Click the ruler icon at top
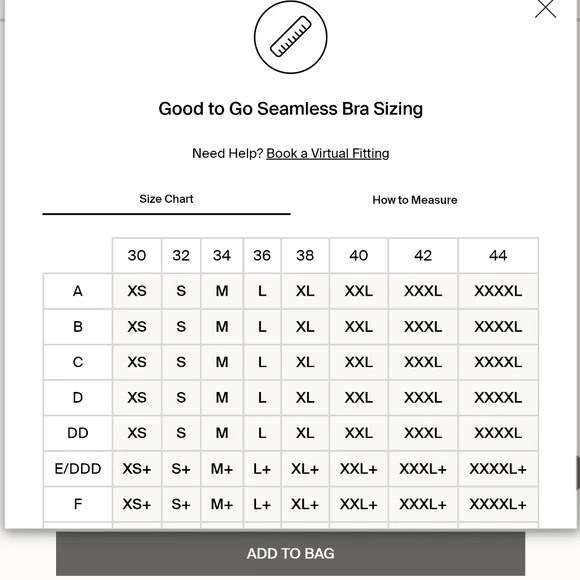The height and width of the screenshot is (580, 580). coord(290,37)
